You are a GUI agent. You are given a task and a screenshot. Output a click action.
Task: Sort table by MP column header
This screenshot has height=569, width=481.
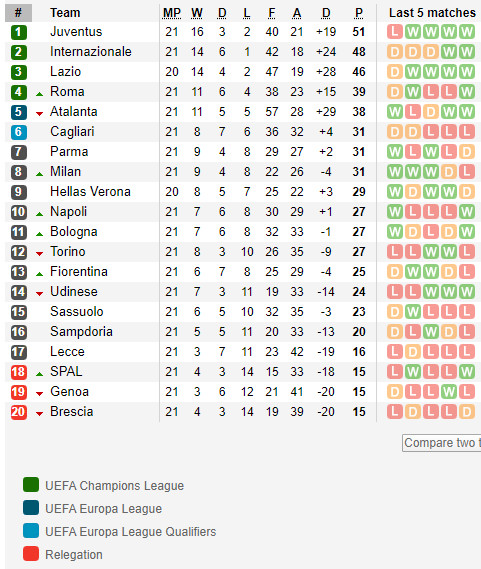pyautogui.click(x=172, y=13)
